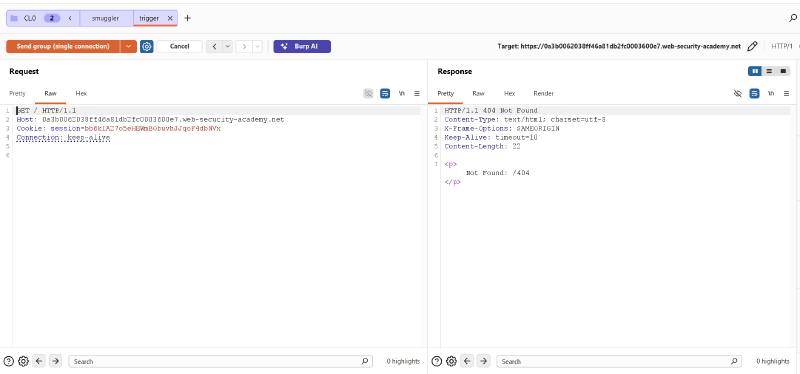Image resolution: width=800 pixels, height=374 pixels.
Task: Toggle response non-printable characters \n
Action: coord(771,93)
